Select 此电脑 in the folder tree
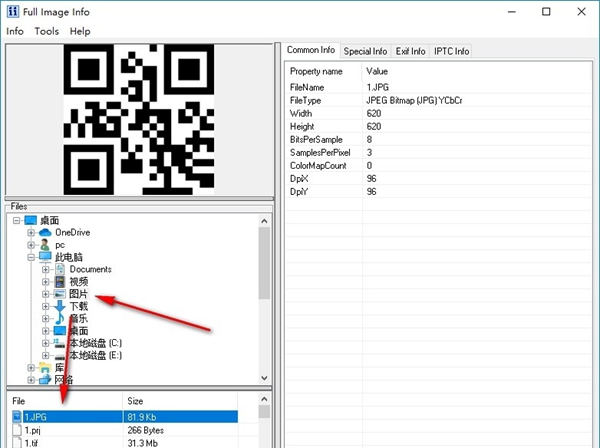 [x=68, y=257]
